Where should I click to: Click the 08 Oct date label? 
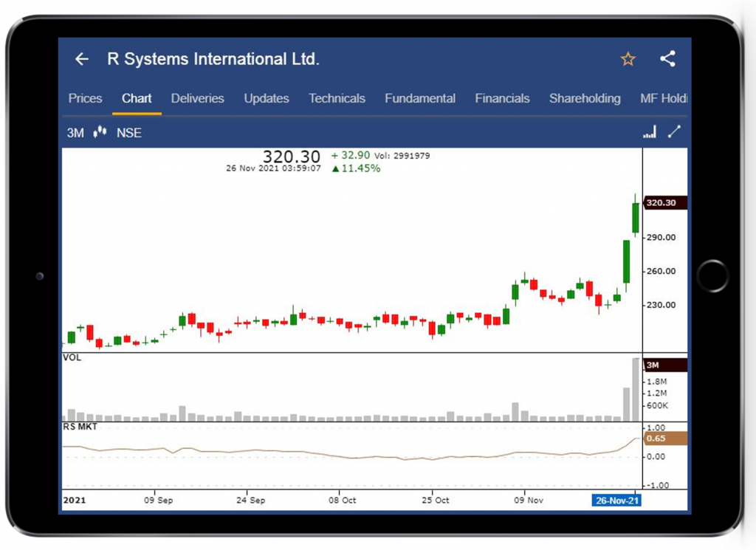343,500
